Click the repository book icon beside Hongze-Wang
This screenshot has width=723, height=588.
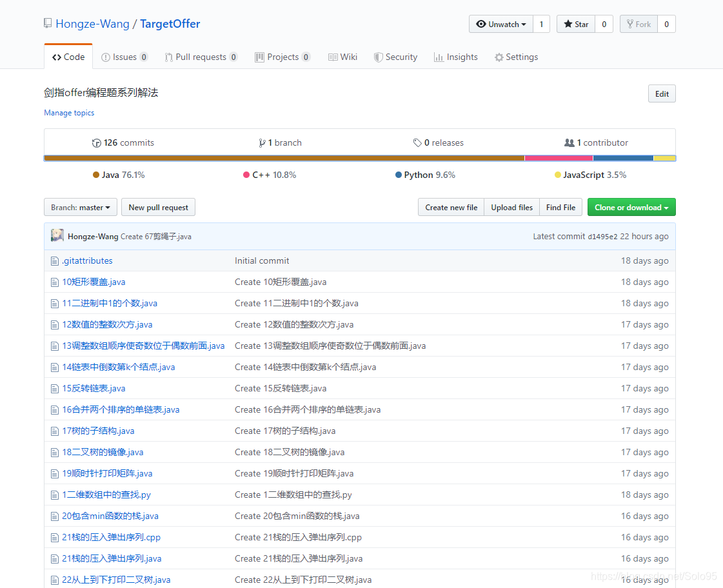48,23
